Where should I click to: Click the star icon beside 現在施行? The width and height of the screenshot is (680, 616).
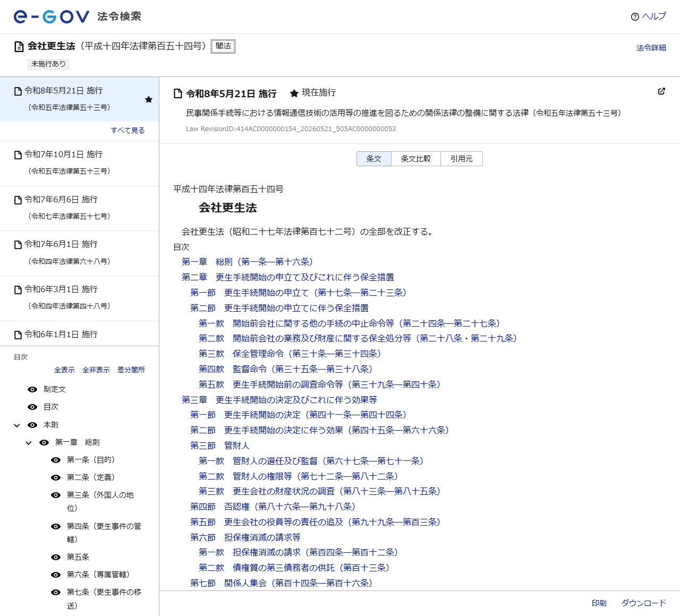294,93
